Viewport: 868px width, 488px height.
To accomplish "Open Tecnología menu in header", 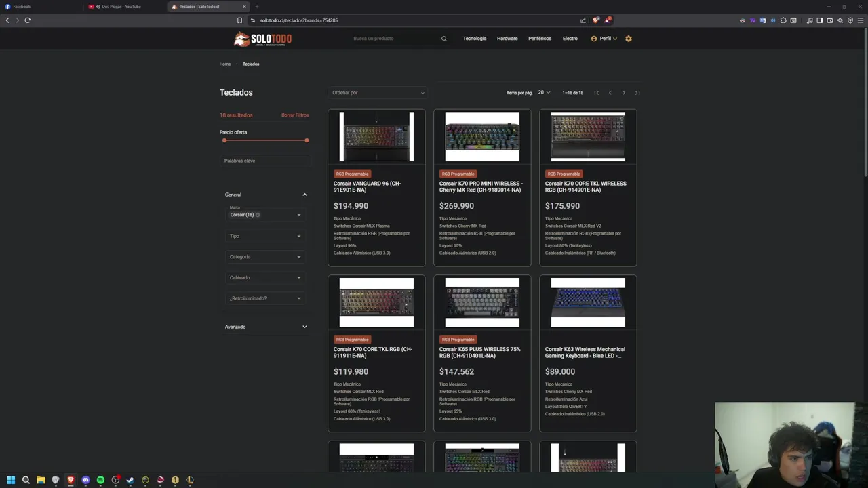I will (x=475, y=39).
